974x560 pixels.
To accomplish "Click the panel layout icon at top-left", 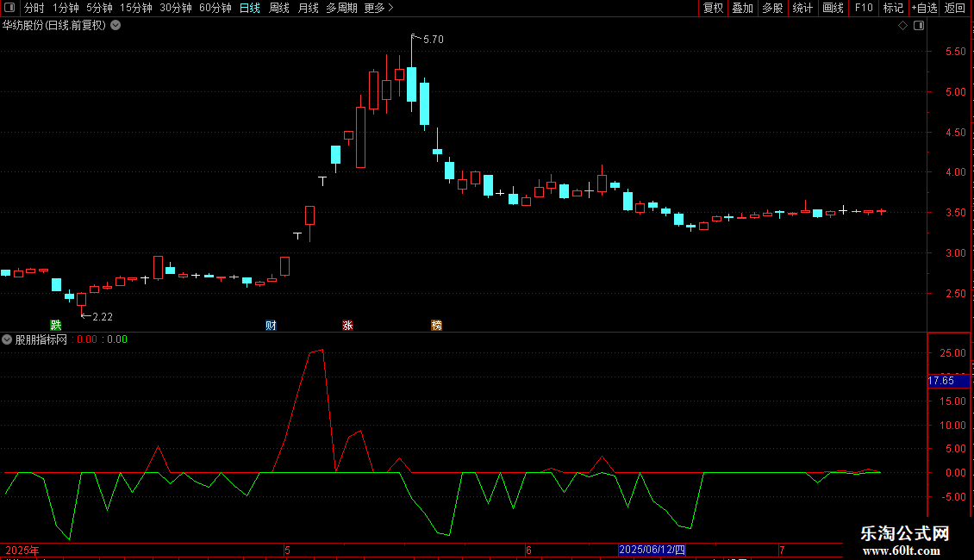I will click(9, 8).
